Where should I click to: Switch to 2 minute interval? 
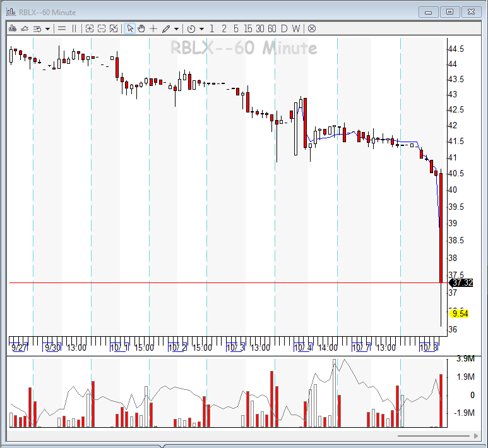pos(224,28)
